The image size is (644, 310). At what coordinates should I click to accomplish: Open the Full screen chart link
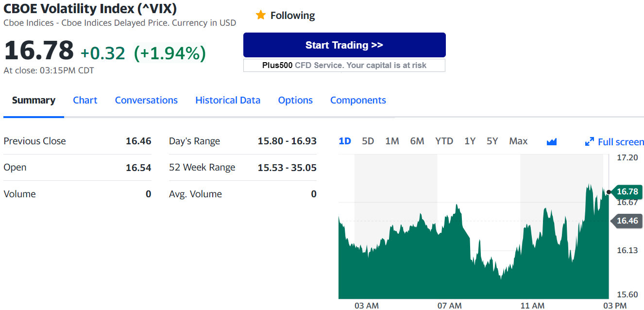pos(621,142)
